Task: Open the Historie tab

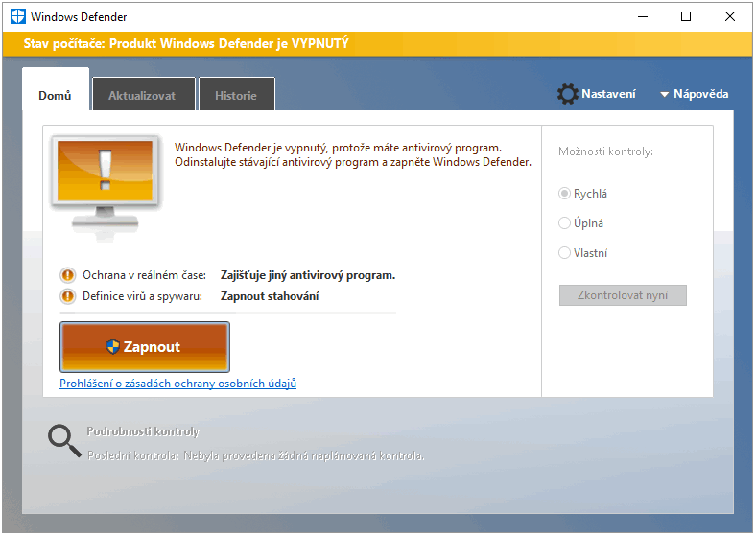Action: [x=236, y=95]
